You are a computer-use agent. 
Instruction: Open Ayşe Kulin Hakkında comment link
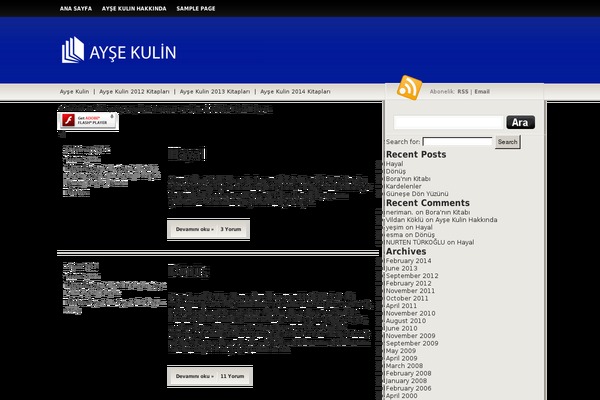click(x=466, y=220)
